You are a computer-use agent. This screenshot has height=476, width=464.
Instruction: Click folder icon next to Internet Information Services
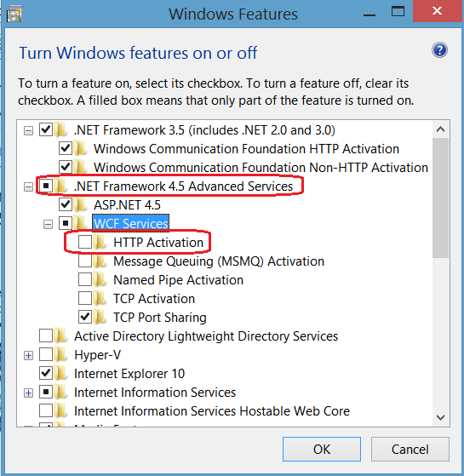tap(61, 393)
